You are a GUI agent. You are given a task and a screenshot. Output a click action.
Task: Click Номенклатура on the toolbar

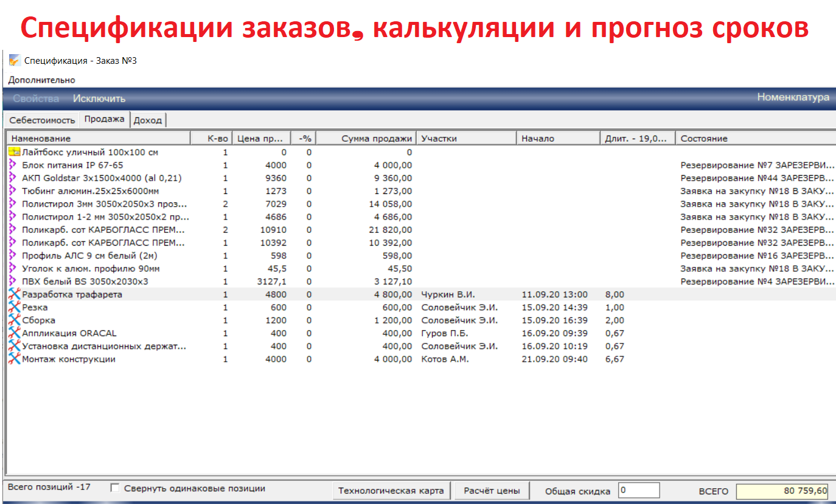793,97
